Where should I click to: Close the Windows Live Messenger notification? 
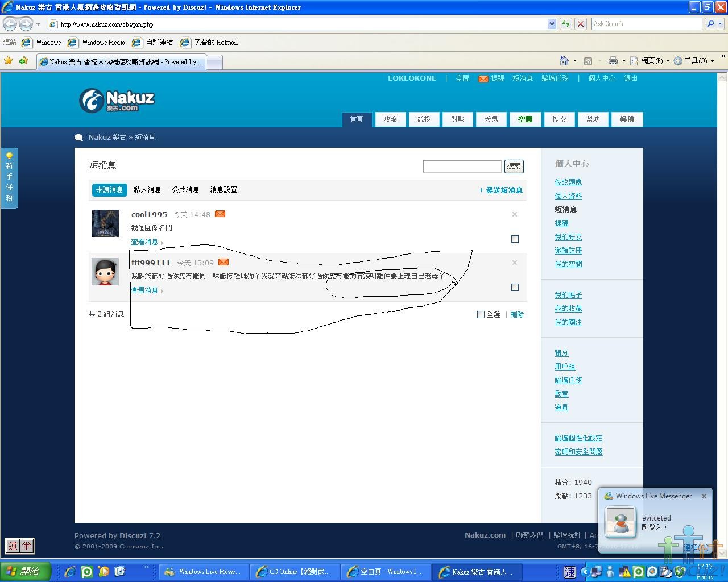(704, 496)
